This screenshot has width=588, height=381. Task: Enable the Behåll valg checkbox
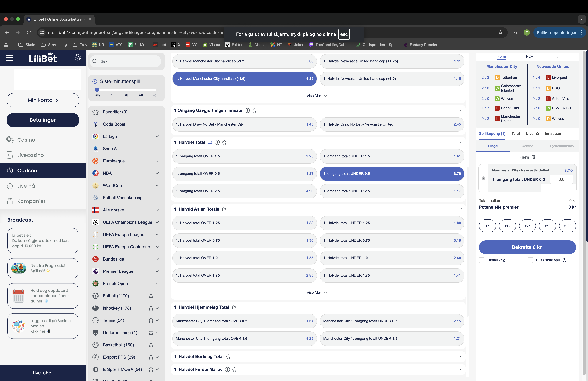pyautogui.click(x=482, y=260)
